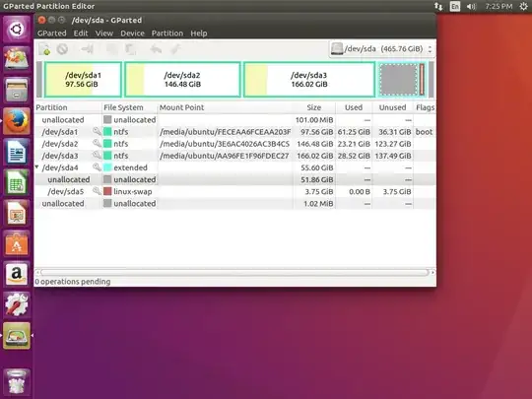The image size is (532, 399).
Task: Open Amazon launcher icon
Action: point(17,274)
